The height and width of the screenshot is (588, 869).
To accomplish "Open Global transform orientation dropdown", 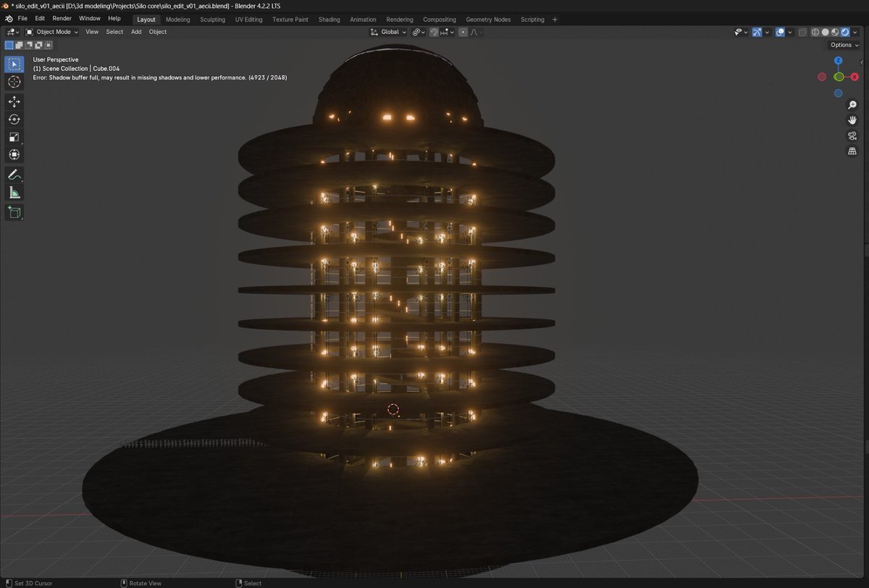I will [388, 32].
